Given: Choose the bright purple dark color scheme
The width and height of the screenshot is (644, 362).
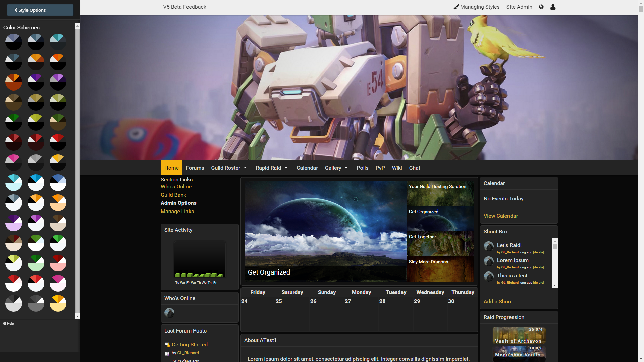Looking at the screenshot, I should click(58, 82).
